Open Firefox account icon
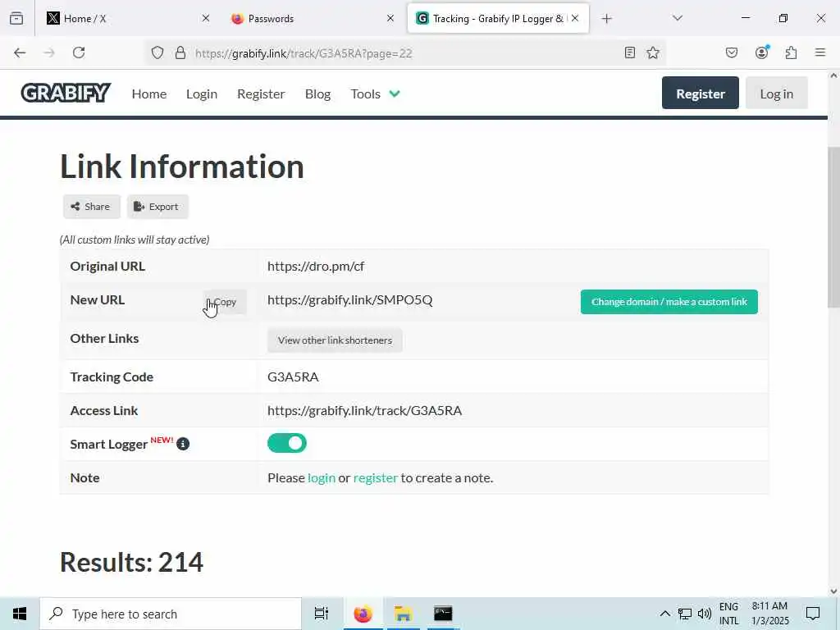The width and height of the screenshot is (840, 630). tap(761, 52)
